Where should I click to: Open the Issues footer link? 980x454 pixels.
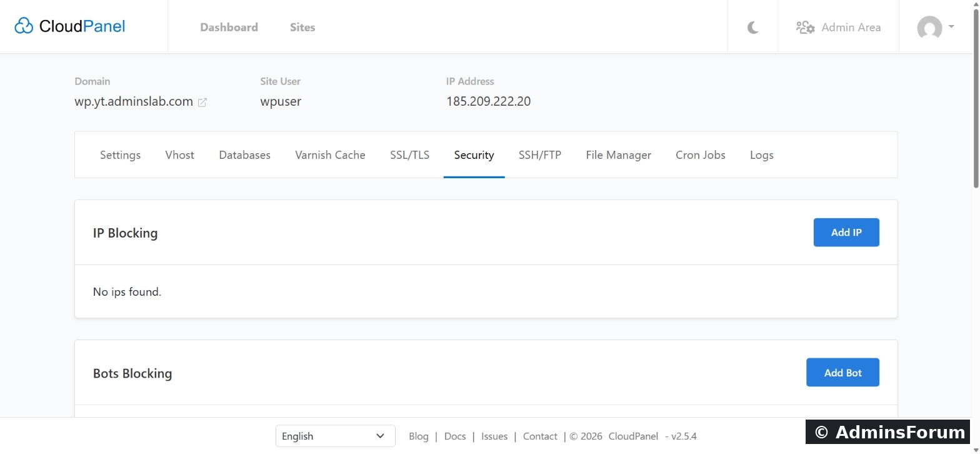click(494, 436)
